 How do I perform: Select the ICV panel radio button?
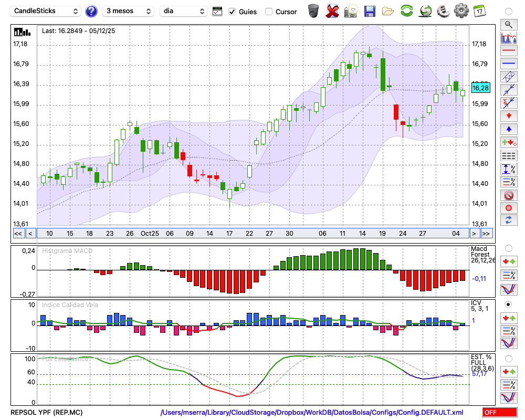tap(509, 304)
